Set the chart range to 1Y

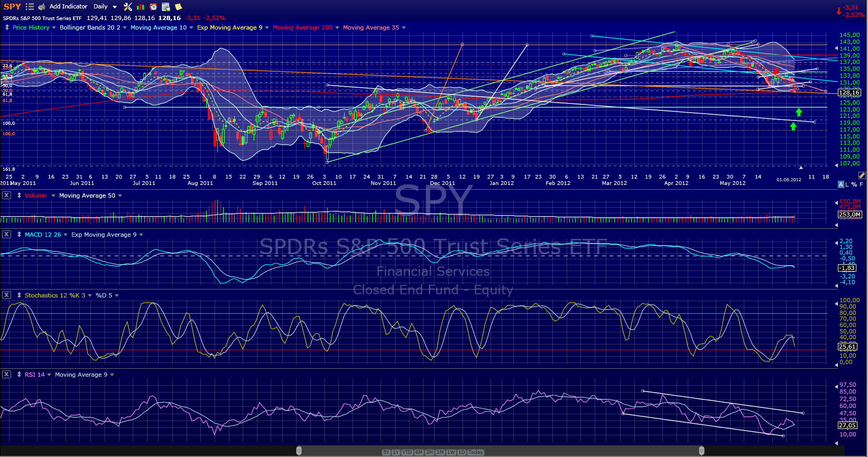[396, 452]
